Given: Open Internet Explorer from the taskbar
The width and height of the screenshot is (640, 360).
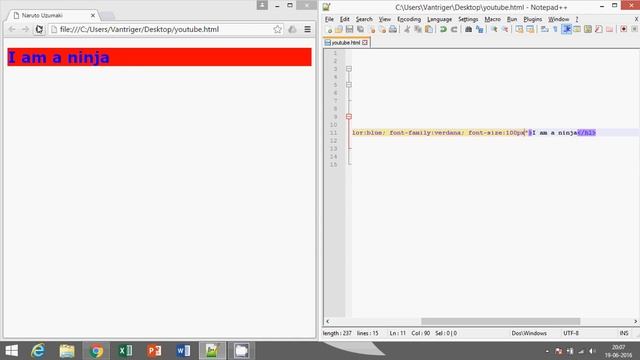Looking at the screenshot, I should click(38, 351).
